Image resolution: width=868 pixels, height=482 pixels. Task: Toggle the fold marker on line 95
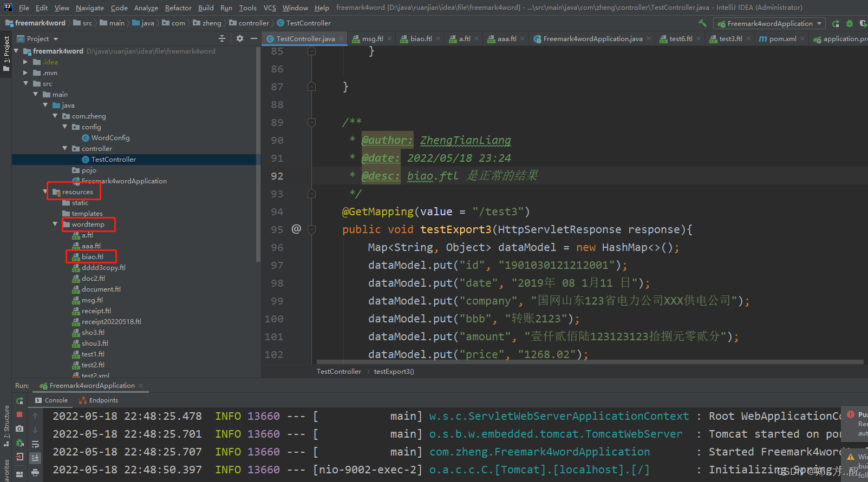click(311, 229)
